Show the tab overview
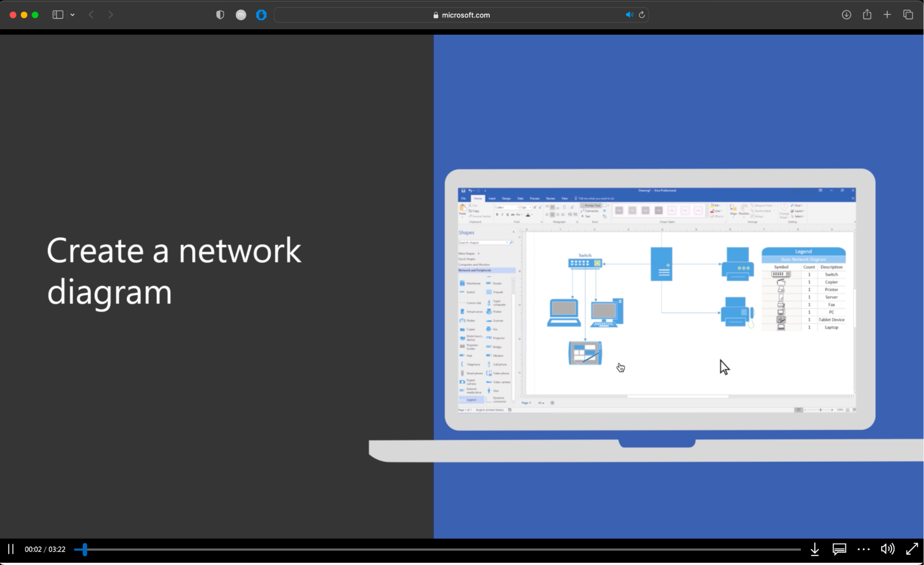This screenshot has height=565, width=924. coord(908,15)
